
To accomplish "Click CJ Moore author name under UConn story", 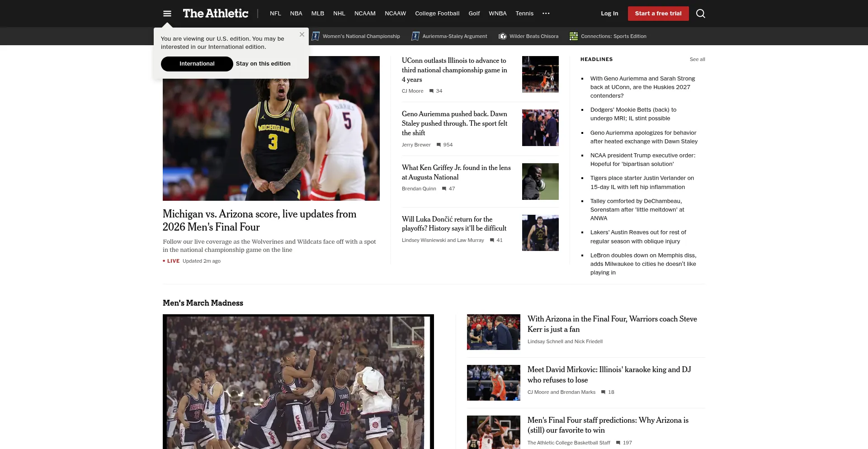I will [x=412, y=91].
